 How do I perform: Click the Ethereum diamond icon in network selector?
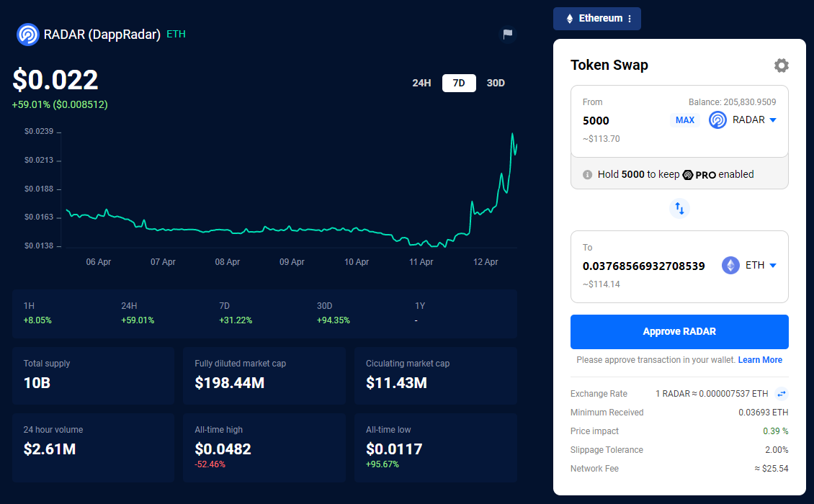pos(570,19)
